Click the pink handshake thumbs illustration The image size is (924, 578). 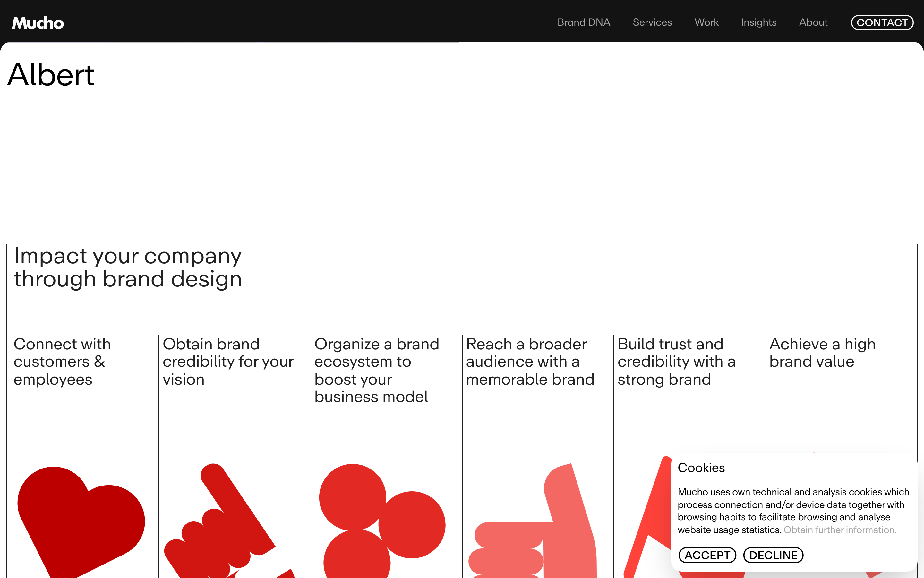532,521
